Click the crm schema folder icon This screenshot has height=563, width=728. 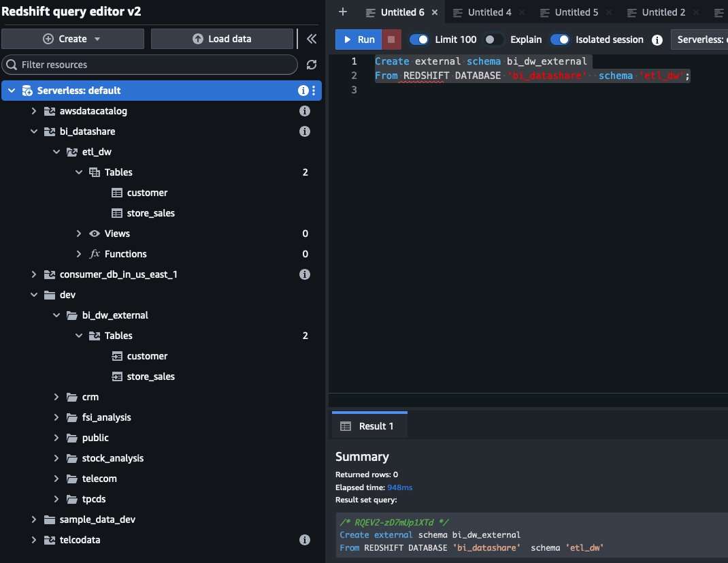pos(72,397)
